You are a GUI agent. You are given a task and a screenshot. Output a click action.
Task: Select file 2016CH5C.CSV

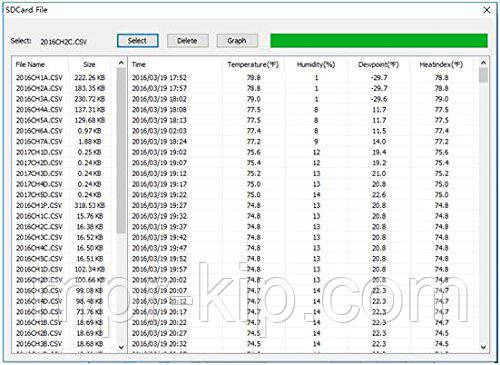39,259
